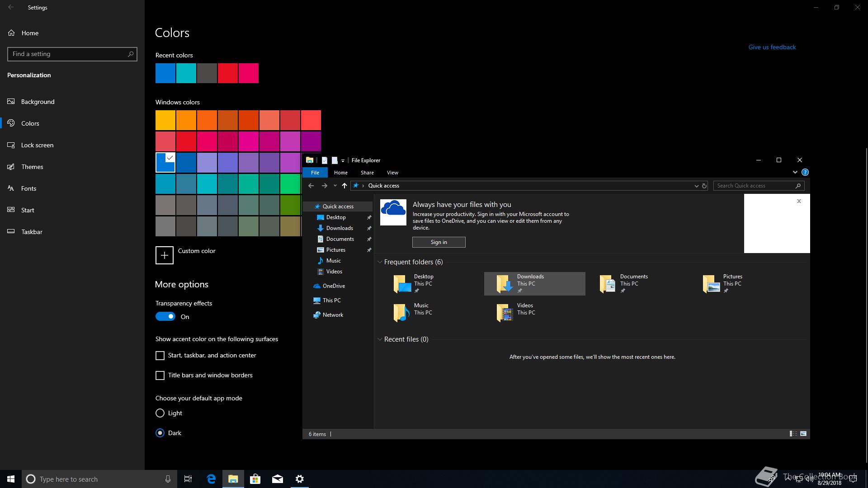Add a Custom color

click(x=165, y=255)
